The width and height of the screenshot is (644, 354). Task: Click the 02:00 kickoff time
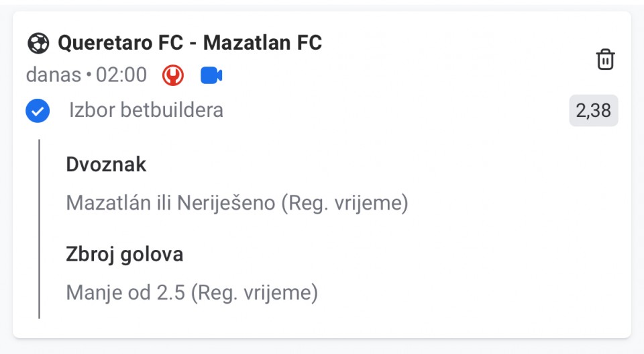point(121,75)
